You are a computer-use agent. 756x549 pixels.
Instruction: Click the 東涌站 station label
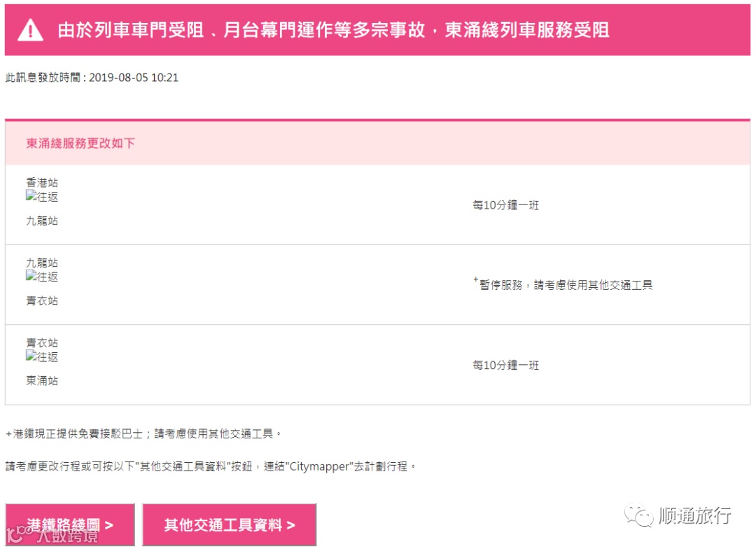42,381
